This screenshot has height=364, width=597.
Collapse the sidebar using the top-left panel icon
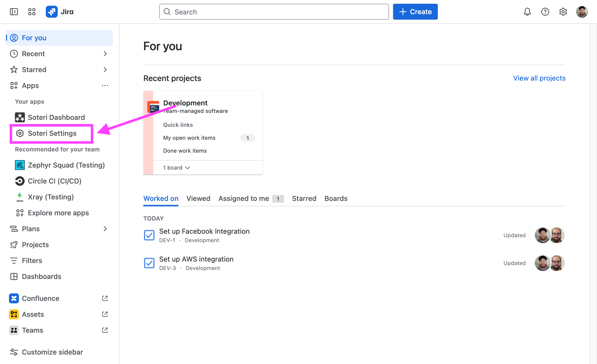[14, 12]
